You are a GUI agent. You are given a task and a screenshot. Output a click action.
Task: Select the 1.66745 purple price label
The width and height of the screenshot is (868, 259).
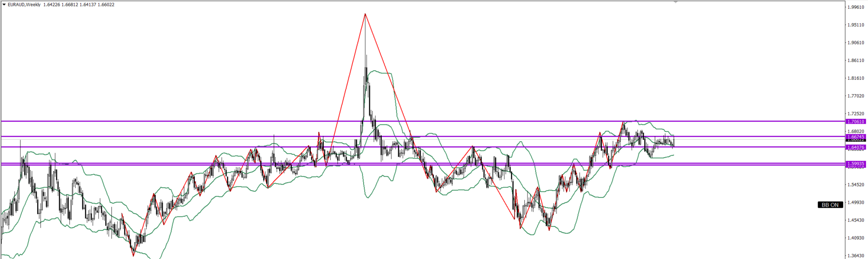855,137
